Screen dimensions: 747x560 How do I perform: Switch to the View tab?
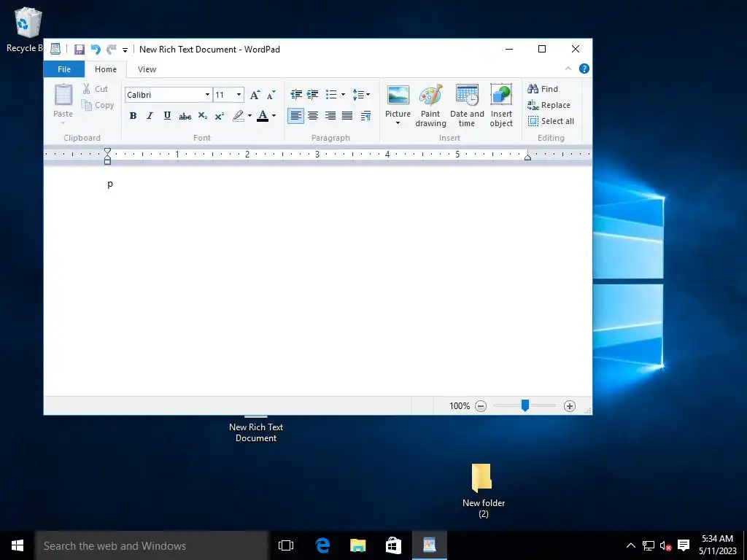coord(147,69)
